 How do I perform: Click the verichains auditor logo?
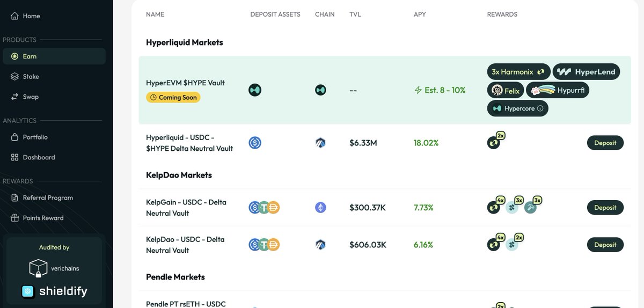(54, 268)
